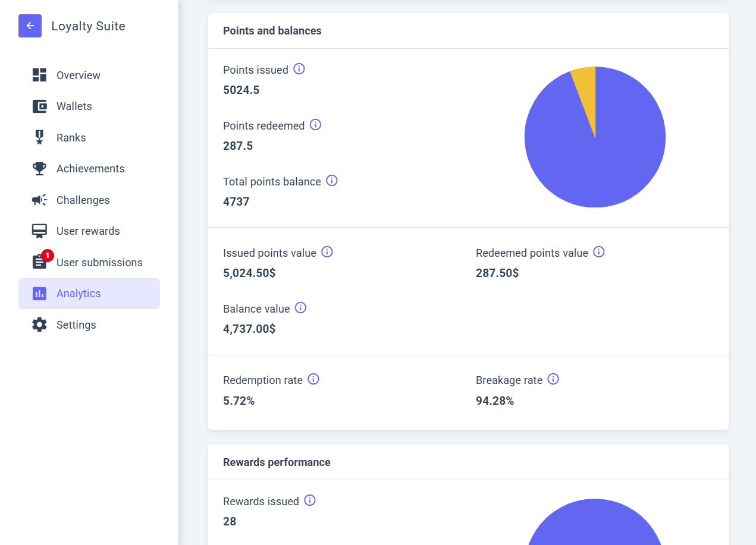Screen dimensions: 756x545
Task: Click the Wallets icon in sidebar
Action: (39, 106)
